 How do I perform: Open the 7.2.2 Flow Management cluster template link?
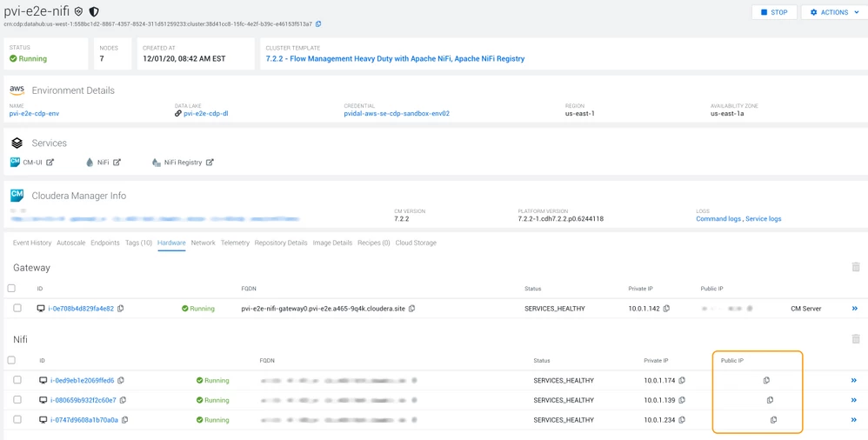pyautogui.click(x=395, y=58)
